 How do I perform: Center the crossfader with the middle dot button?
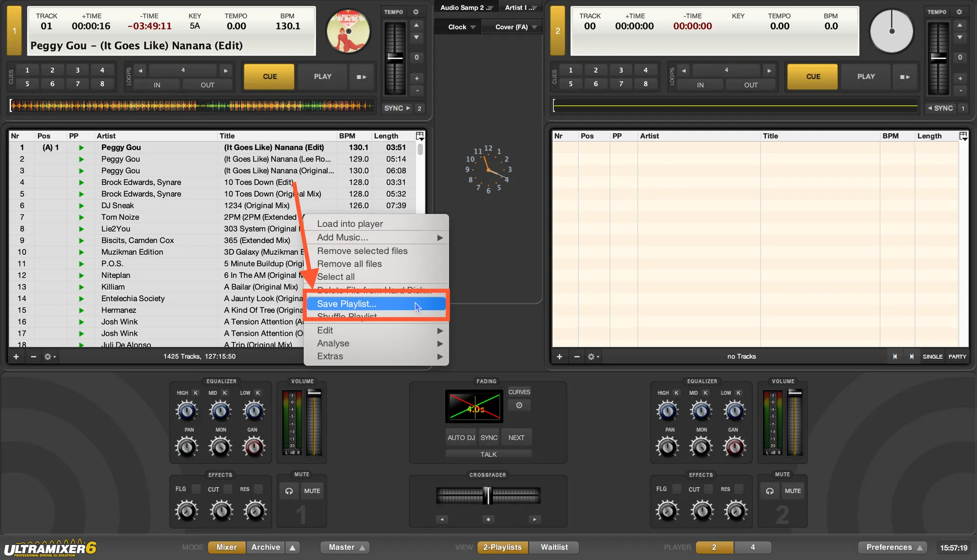[488, 519]
